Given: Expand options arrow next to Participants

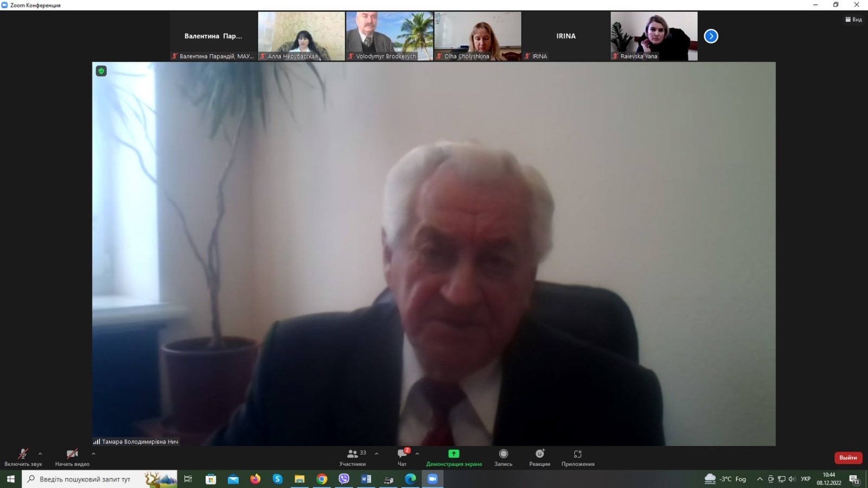Looking at the screenshot, I should [376, 453].
